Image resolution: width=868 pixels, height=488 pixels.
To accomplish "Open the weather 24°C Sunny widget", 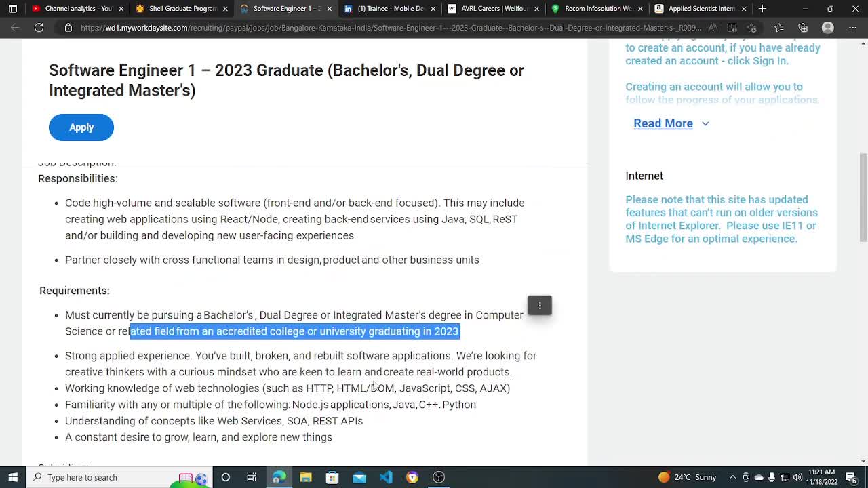I will (x=687, y=477).
